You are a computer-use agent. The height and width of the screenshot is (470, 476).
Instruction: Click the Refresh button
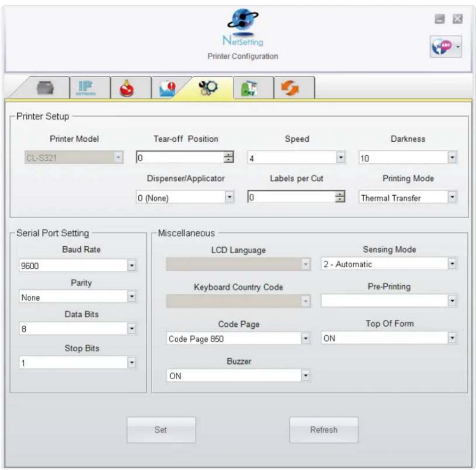coord(324,430)
